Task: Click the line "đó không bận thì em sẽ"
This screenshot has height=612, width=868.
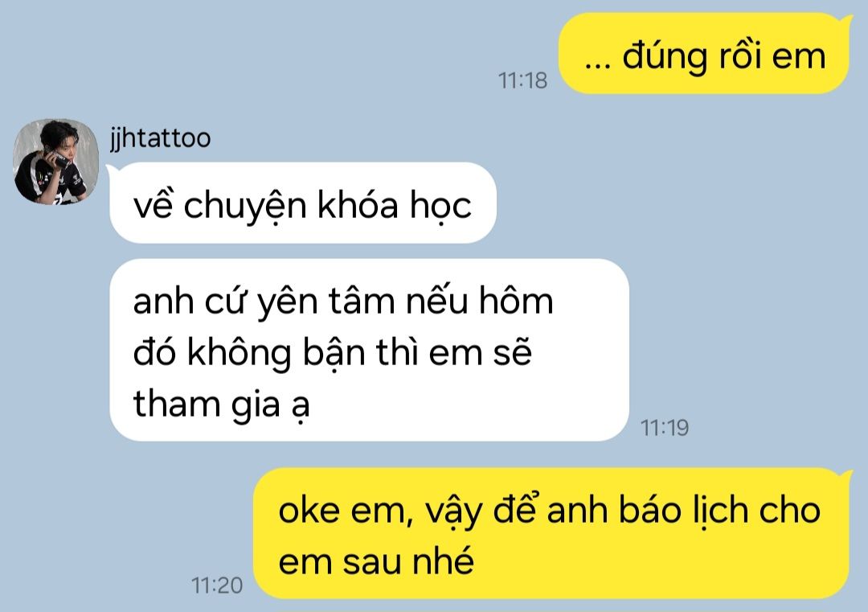Action: (333, 352)
